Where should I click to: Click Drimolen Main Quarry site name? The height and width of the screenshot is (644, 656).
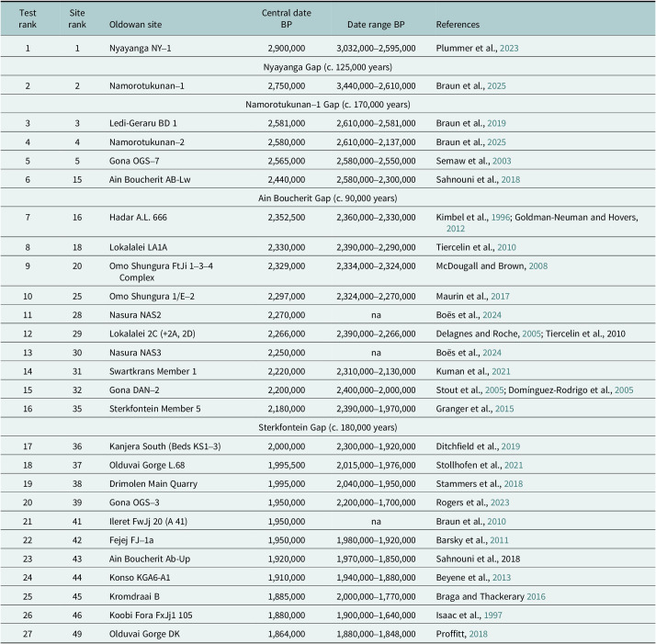click(153, 484)
